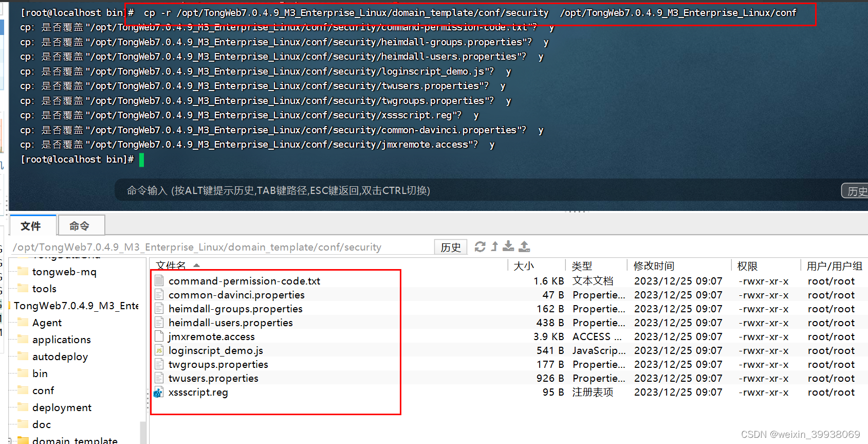Click the deployment folder icon

(23, 407)
